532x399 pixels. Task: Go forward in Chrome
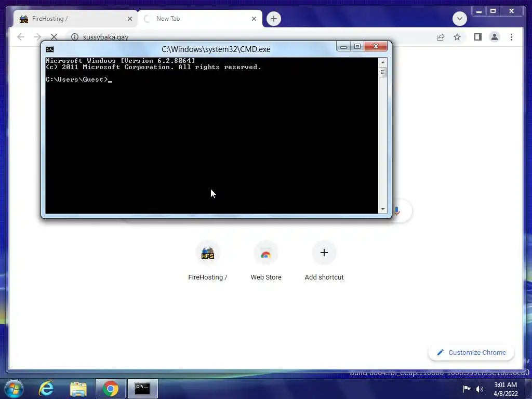point(37,37)
